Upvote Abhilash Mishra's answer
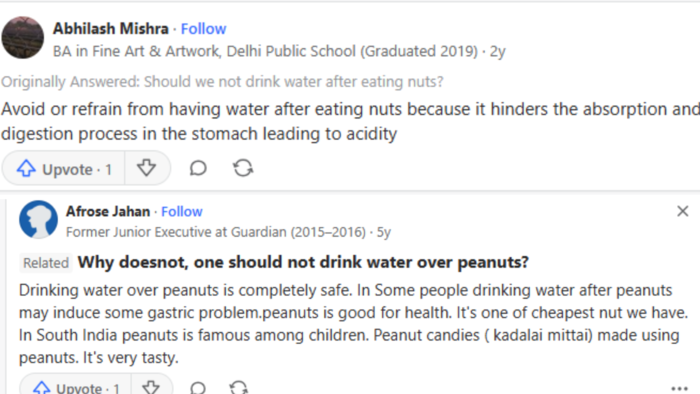This screenshot has width=700, height=394. pos(63,169)
